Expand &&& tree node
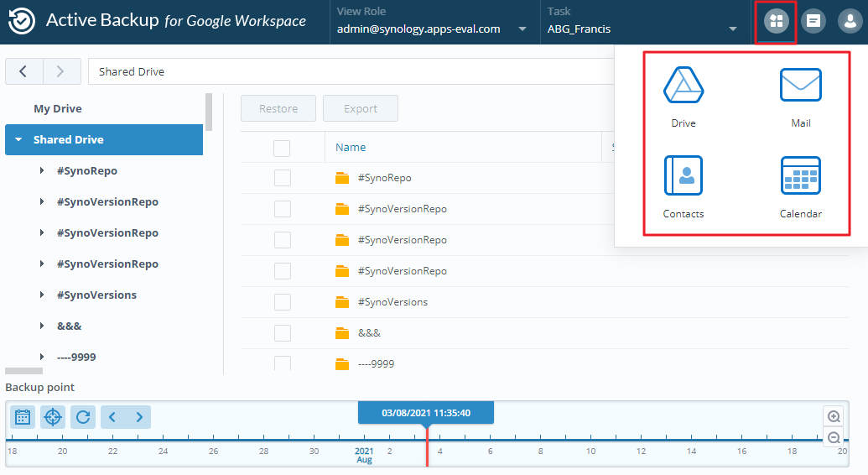Viewport: 868px width, 475px height. pyautogui.click(x=42, y=326)
